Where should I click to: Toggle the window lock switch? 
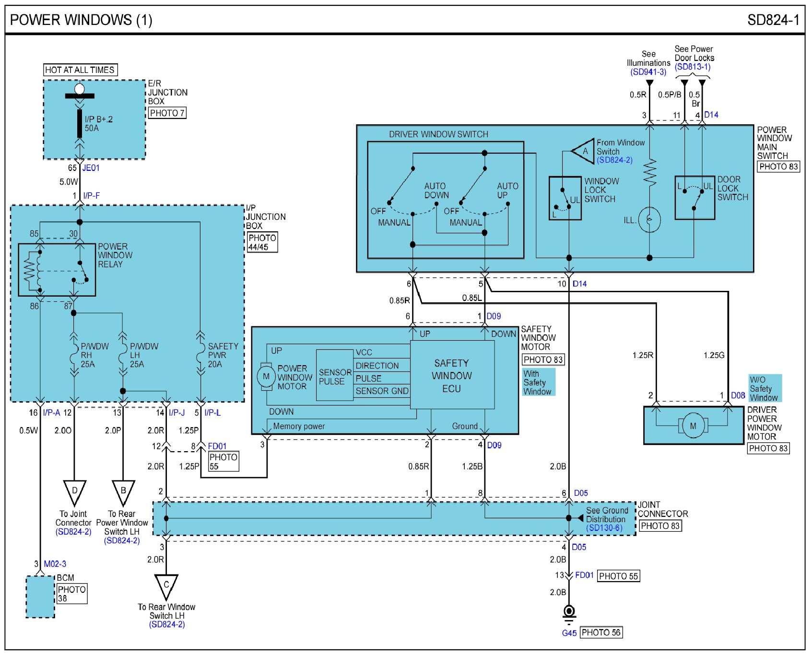(565, 199)
